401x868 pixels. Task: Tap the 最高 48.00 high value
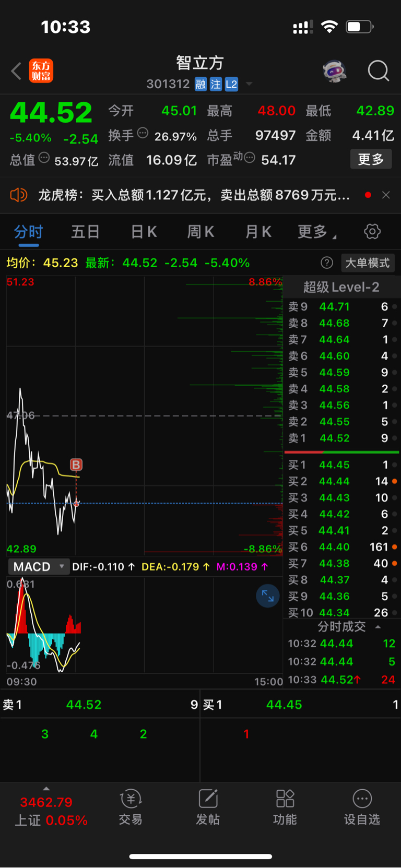click(277, 111)
